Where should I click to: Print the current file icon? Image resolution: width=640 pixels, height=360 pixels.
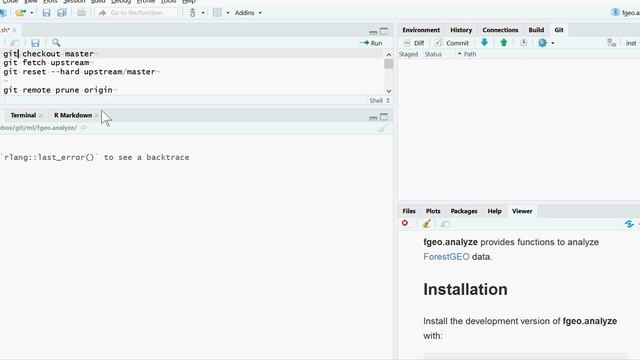click(x=81, y=13)
